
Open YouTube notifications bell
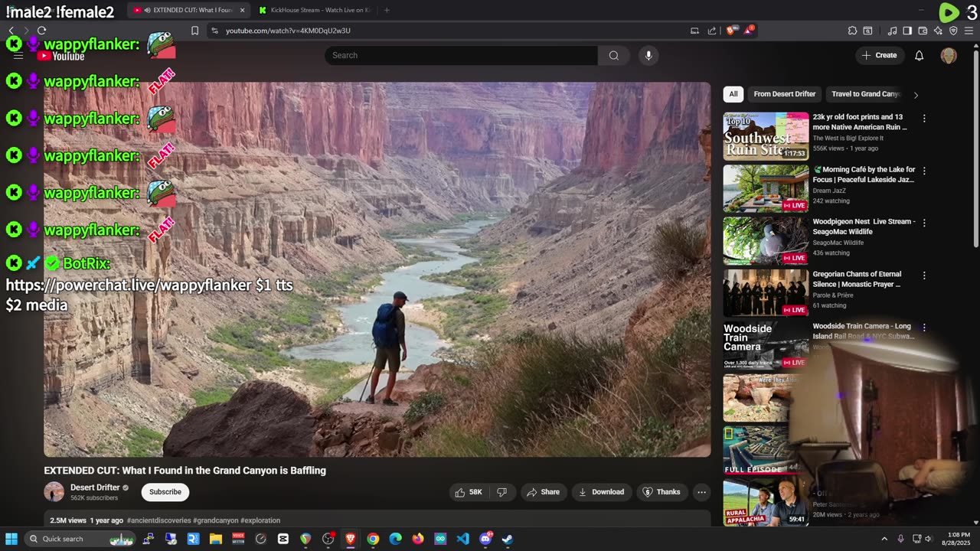[920, 55]
